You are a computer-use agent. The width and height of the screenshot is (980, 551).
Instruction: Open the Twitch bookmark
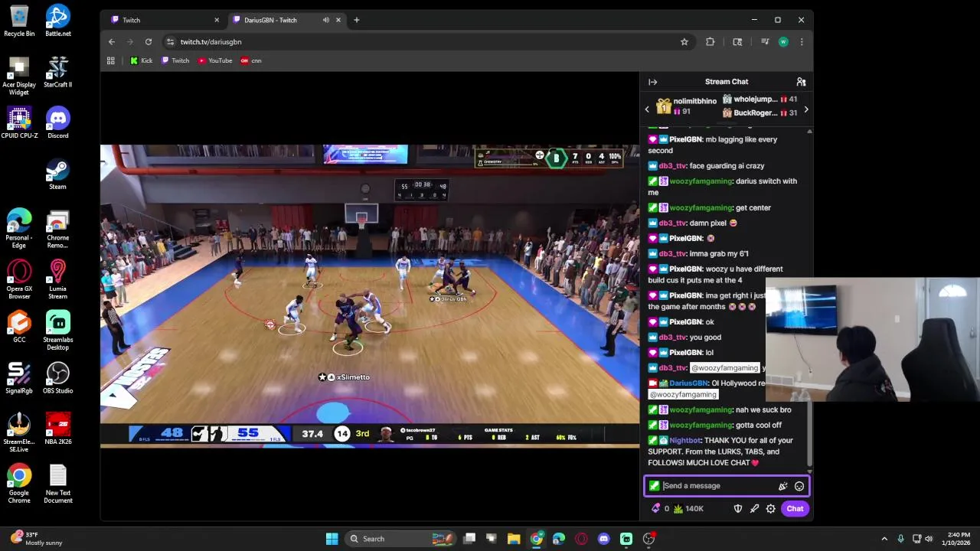pyautogui.click(x=175, y=60)
